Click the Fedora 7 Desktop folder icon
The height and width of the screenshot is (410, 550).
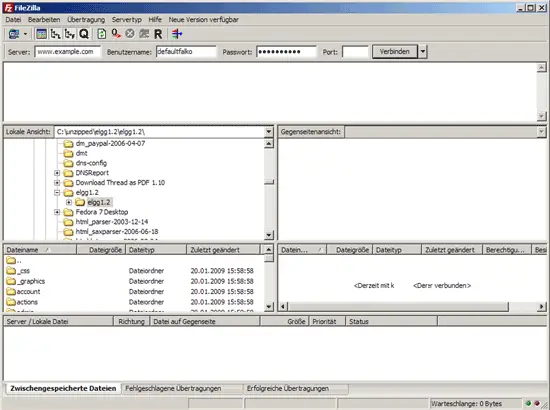68,212
